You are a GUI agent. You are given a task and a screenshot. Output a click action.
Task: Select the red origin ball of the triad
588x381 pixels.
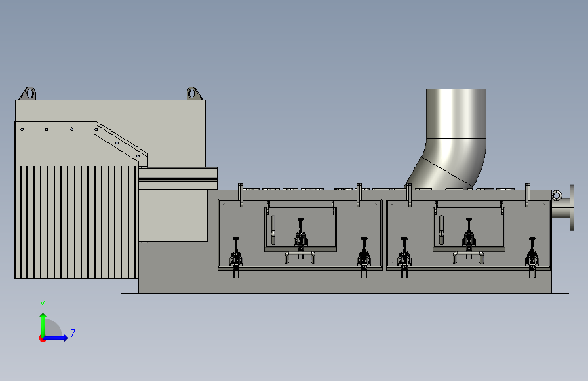(42, 338)
